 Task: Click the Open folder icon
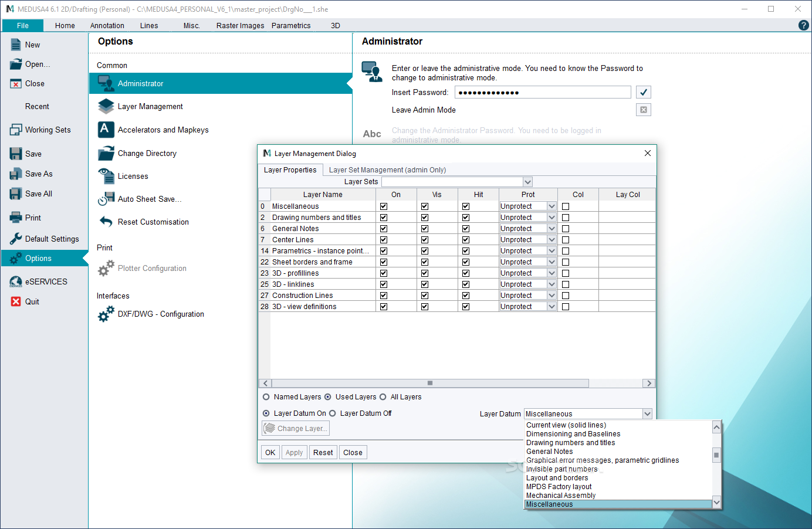point(16,65)
